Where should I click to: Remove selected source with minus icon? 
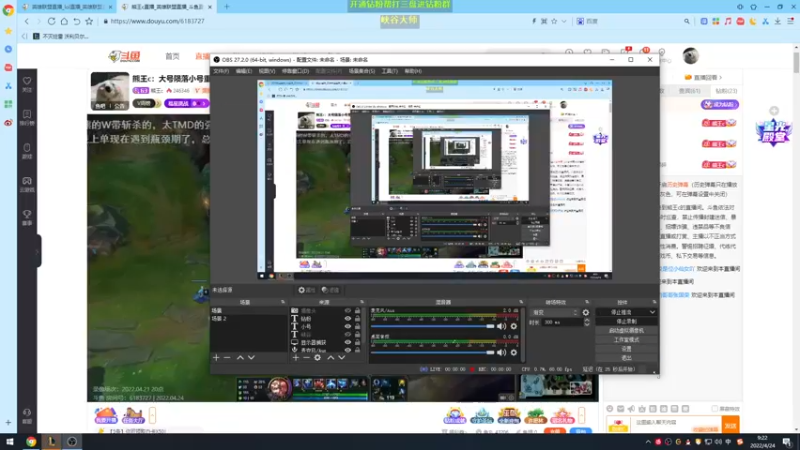[x=306, y=358]
